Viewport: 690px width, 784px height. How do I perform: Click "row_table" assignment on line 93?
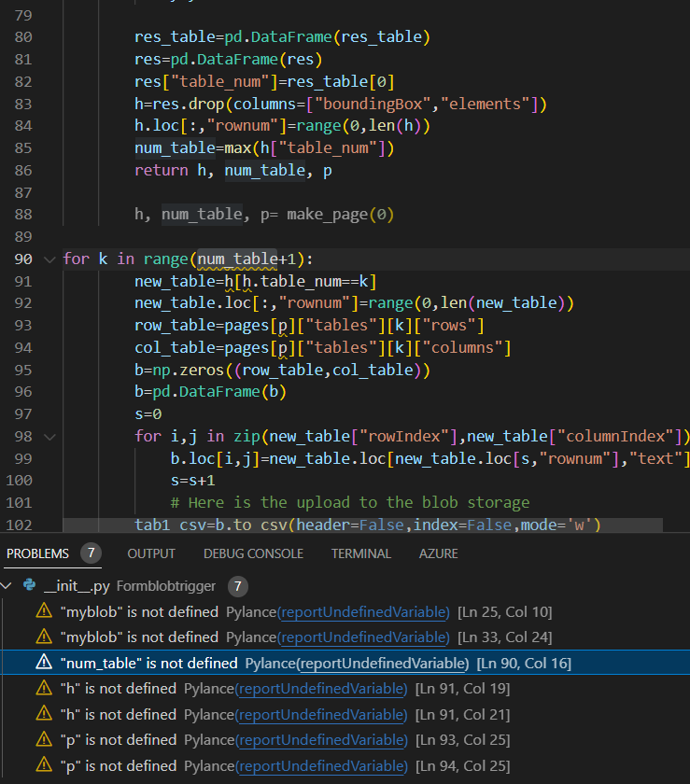point(175,326)
